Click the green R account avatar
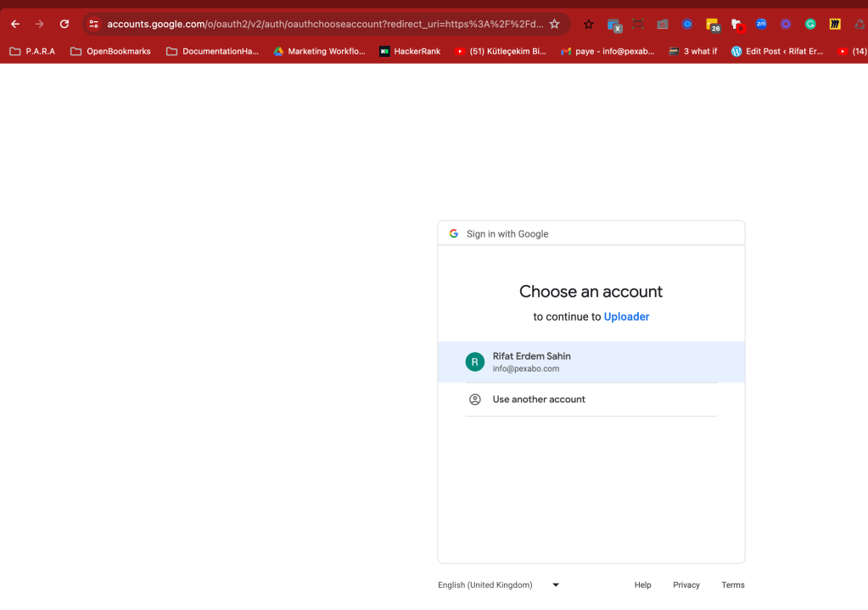868x610 pixels. point(474,361)
